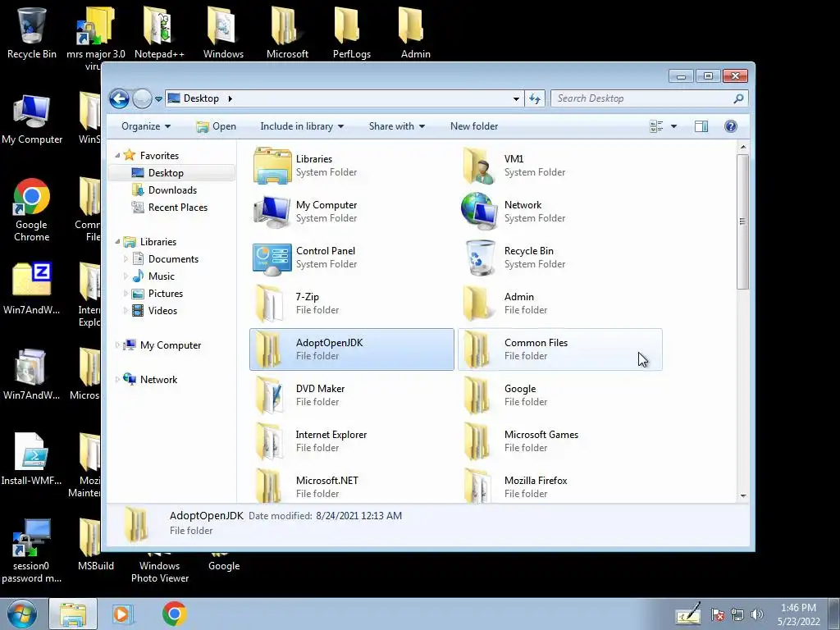The height and width of the screenshot is (630, 840).
Task: Select the Google Chrome desktop shortcut
Action: click(31, 211)
